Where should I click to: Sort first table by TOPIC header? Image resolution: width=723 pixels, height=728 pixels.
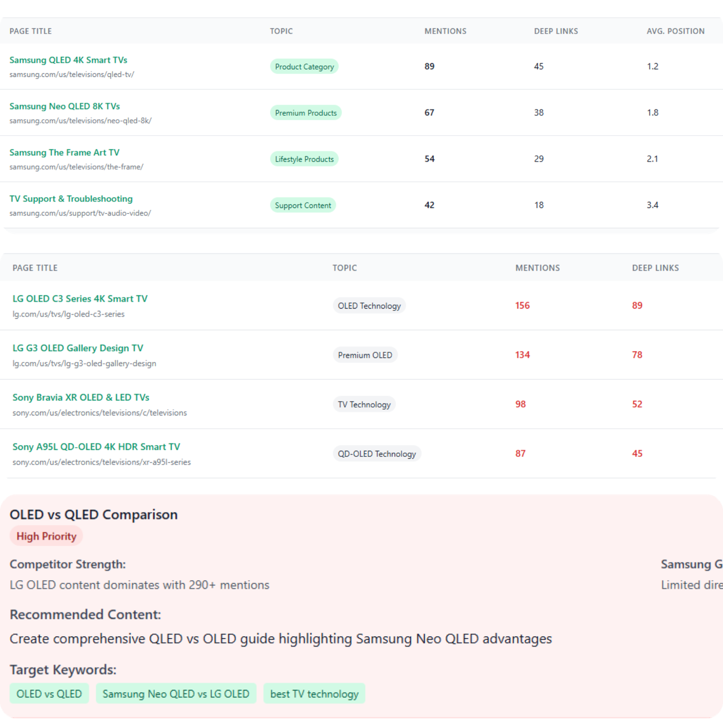pos(281,31)
